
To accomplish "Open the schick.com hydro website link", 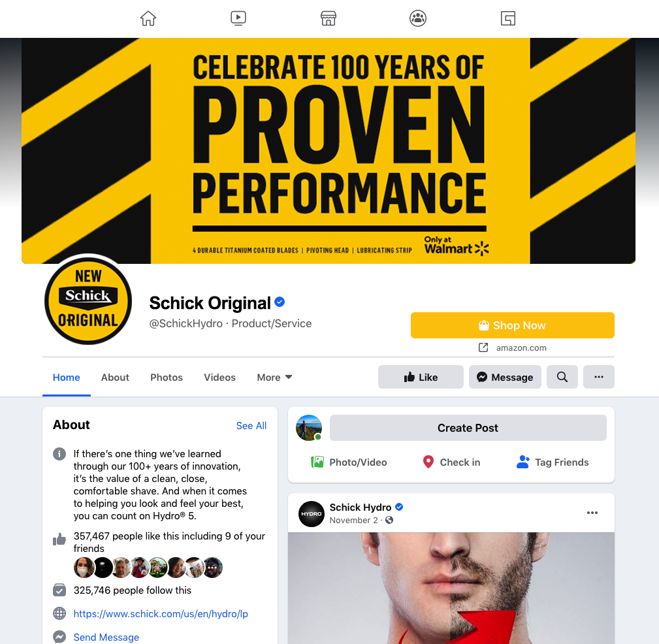I will tap(161, 614).
